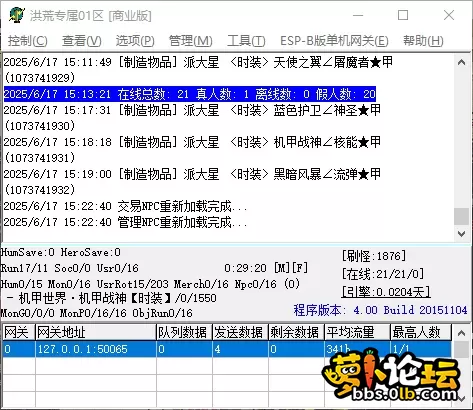
Task: Click the 发送数据 column header
Action: pyautogui.click(x=241, y=332)
